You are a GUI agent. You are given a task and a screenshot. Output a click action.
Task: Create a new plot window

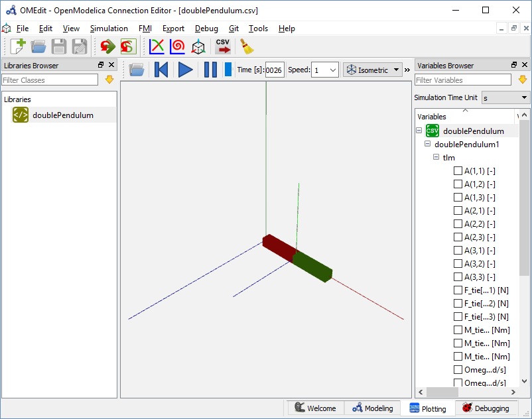coord(156,46)
